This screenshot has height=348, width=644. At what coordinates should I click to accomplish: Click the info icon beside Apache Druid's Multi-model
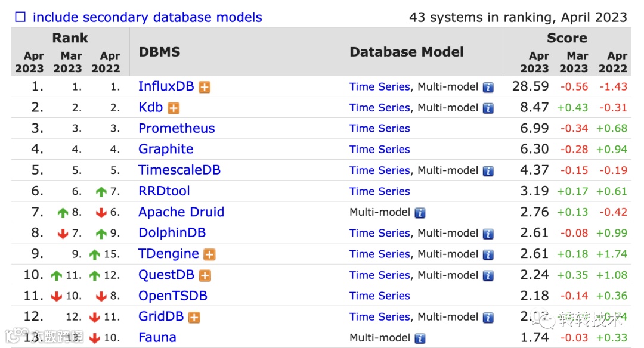click(420, 213)
